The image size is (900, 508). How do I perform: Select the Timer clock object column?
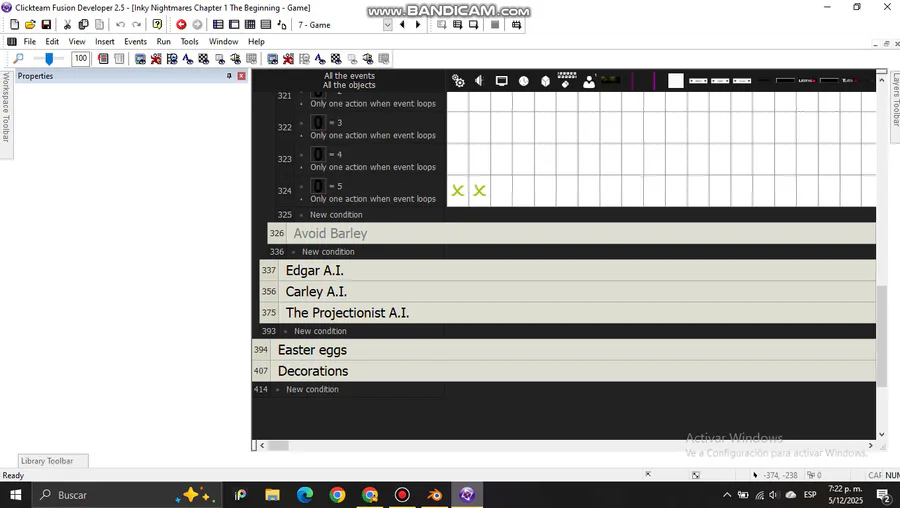(523, 81)
